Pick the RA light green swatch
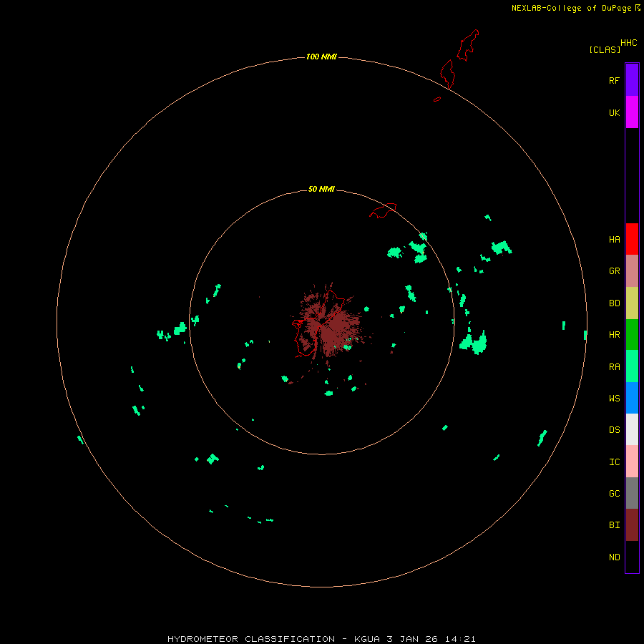 click(x=632, y=366)
